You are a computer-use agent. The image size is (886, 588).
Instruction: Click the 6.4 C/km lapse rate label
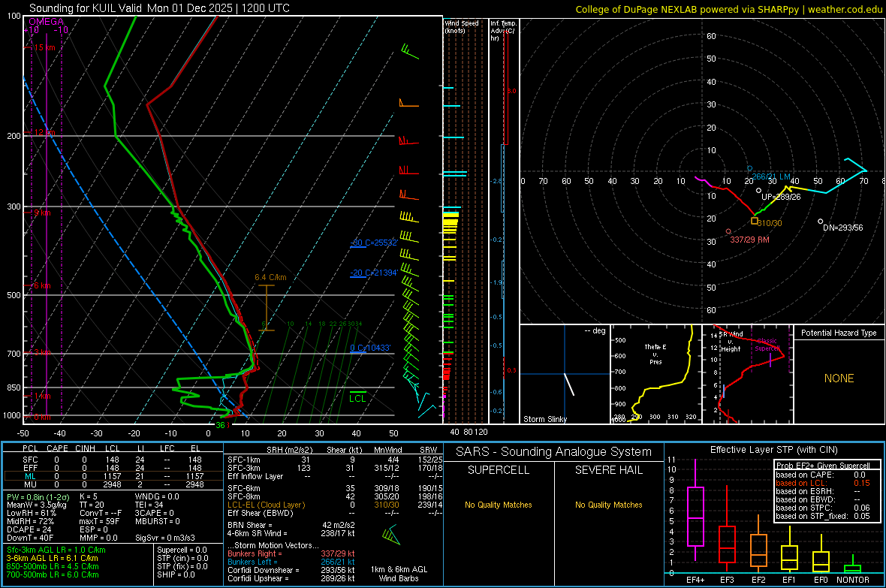(x=270, y=277)
